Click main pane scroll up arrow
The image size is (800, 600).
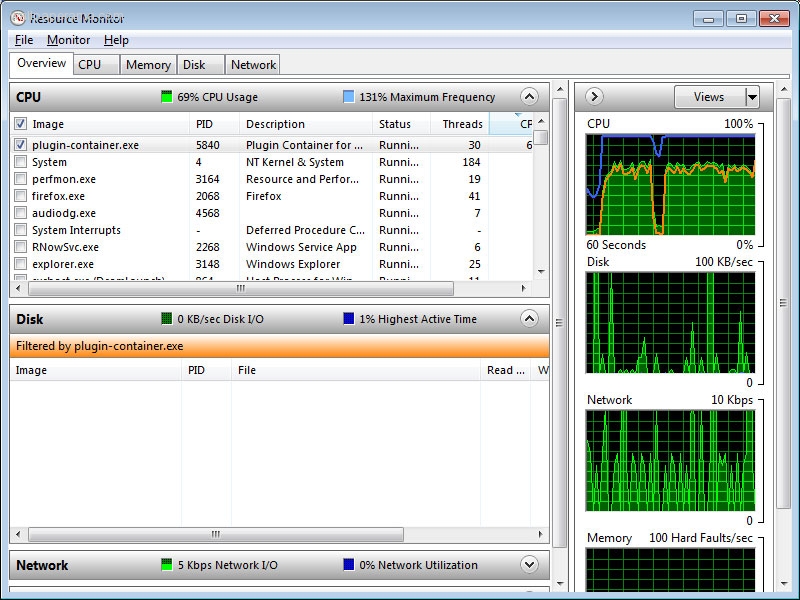560,90
